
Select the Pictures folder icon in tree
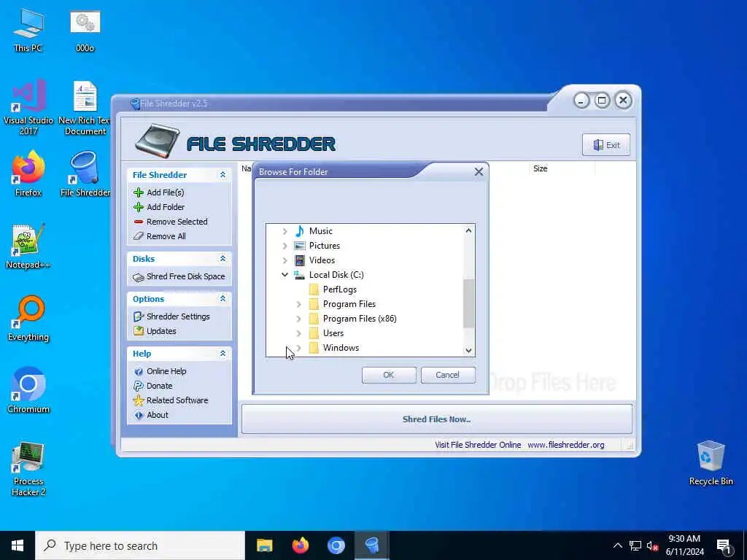[x=299, y=246]
